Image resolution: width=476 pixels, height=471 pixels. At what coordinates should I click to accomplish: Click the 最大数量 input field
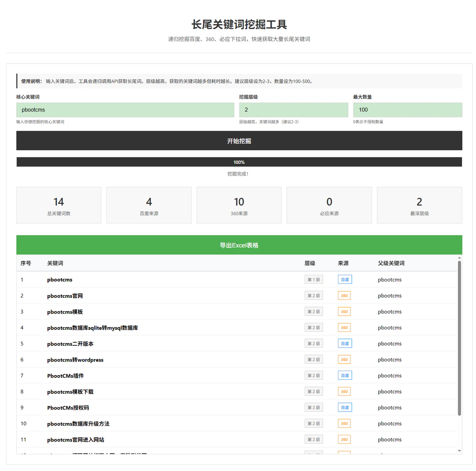click(x=407, y=110)
